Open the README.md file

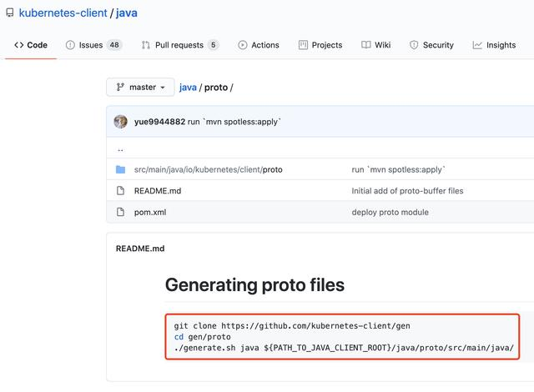158,191
